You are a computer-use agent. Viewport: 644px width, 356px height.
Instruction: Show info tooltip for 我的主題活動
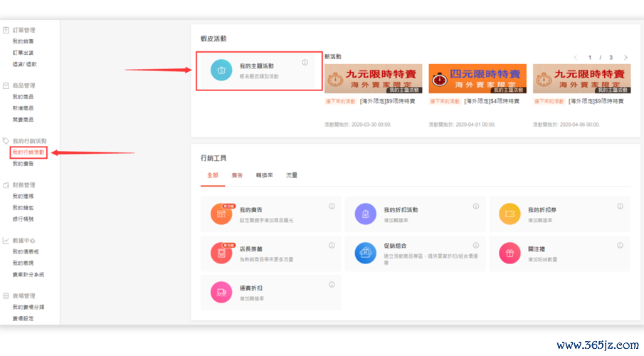tap(305, 63)
